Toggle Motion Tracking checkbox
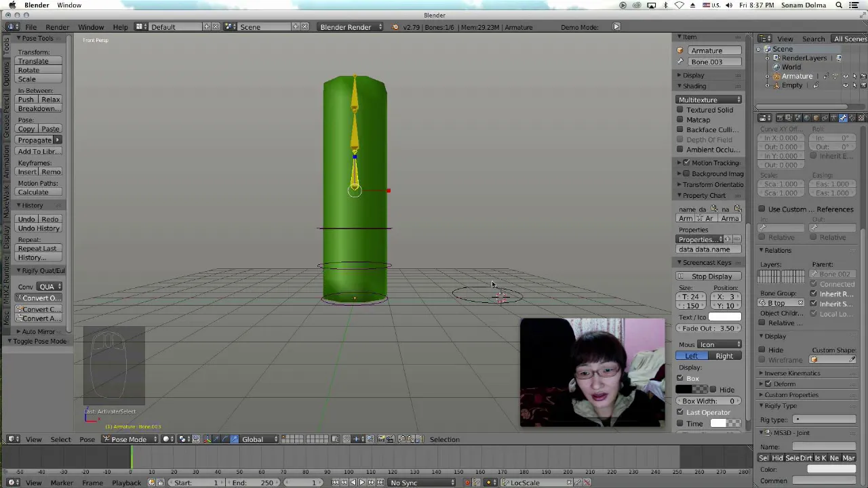868x488 pixels. pos(686,163)
